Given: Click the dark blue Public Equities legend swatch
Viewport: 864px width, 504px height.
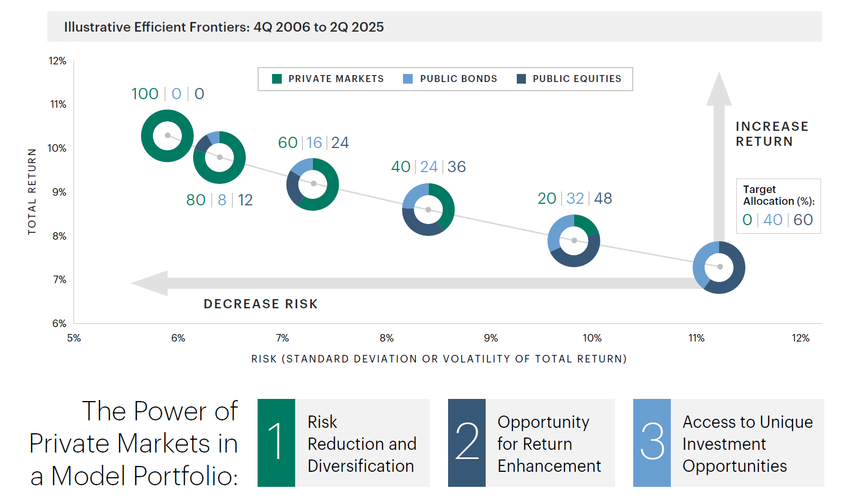Looking at the screenshot, I should (x=521, y=79).
